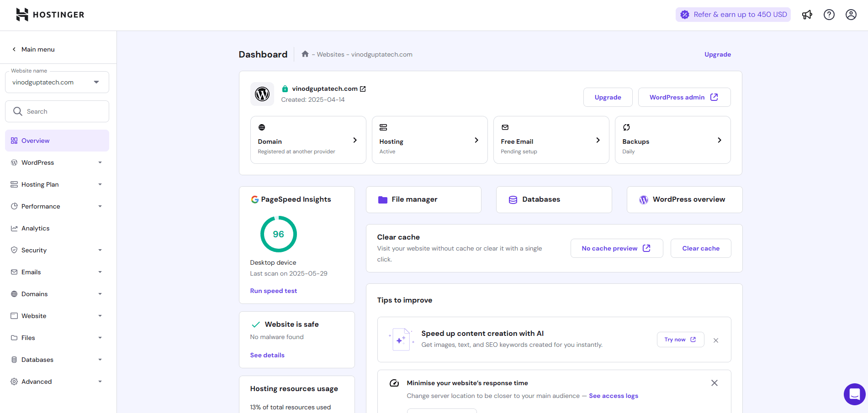Open the user account profile icon
The height and width of the screenshot is (413, 868).
coord(851,15)
